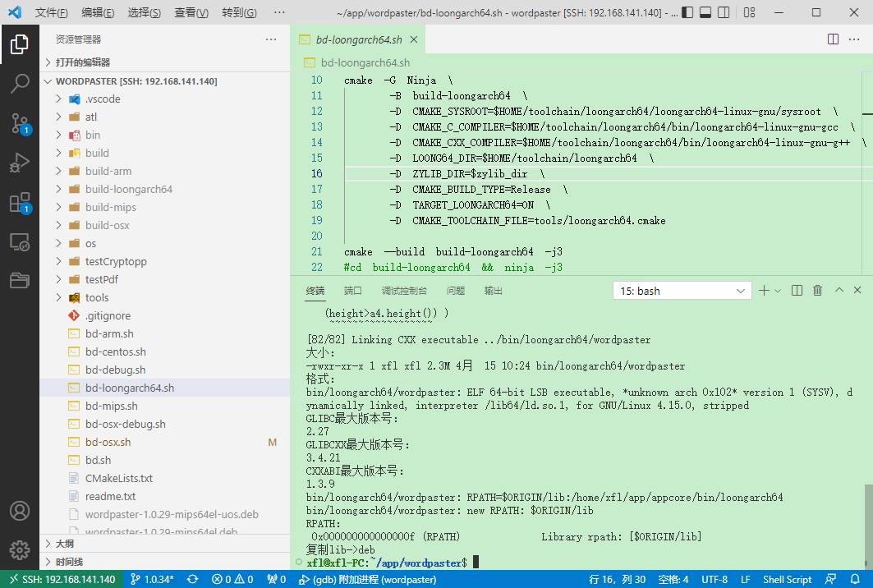873x588 pixels.
Task: Open the 编辑(E) menu
Action: (x=98, y=13)
